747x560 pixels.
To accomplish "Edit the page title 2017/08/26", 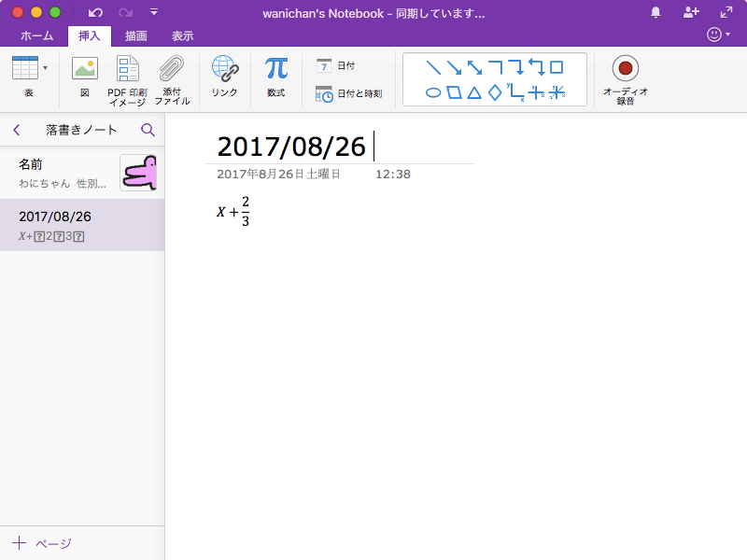I will pyautogui.click(x=291, y=147).
